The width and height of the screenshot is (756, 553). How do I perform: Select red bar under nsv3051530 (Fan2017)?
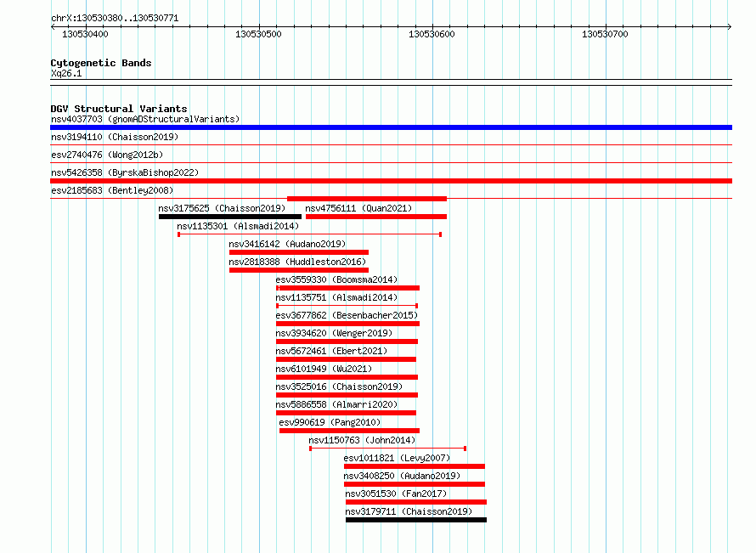coord(416,502)
